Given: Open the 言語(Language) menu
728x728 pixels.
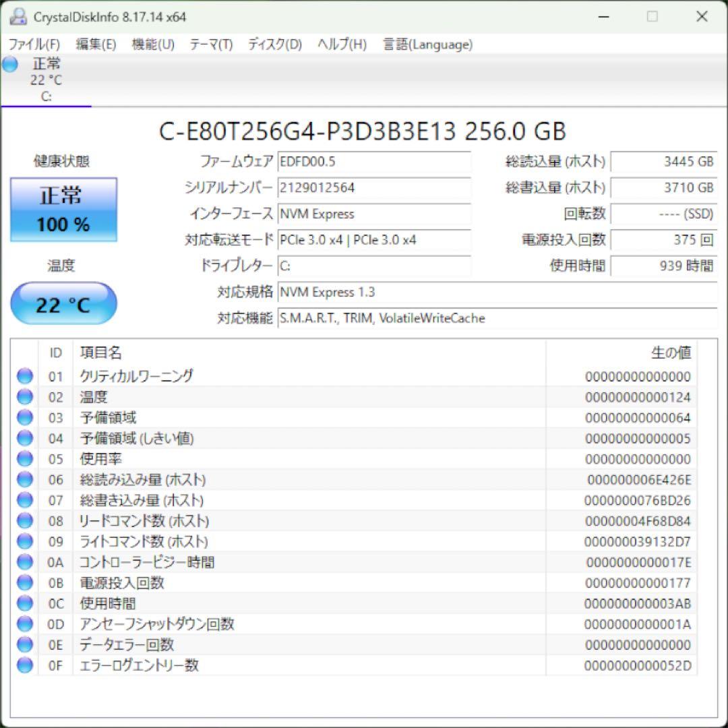Looking at the screenshot, I should click(427, 44).
